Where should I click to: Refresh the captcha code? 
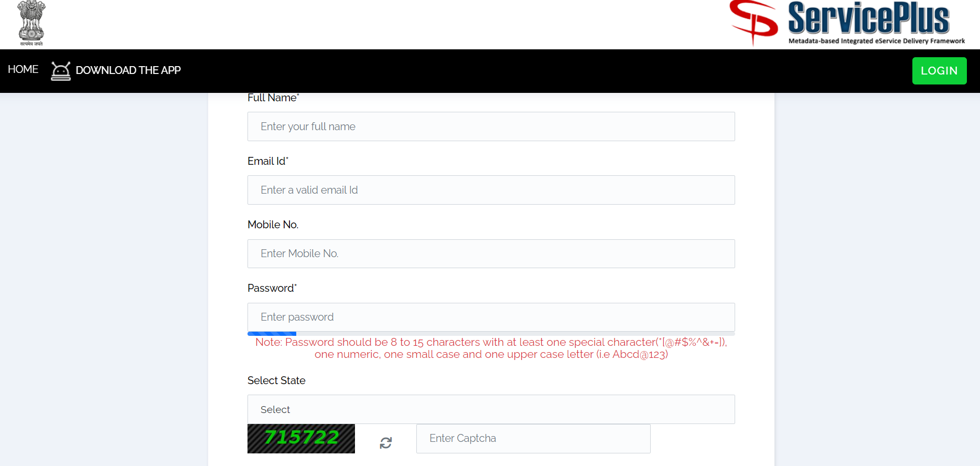tap(385, 443)
